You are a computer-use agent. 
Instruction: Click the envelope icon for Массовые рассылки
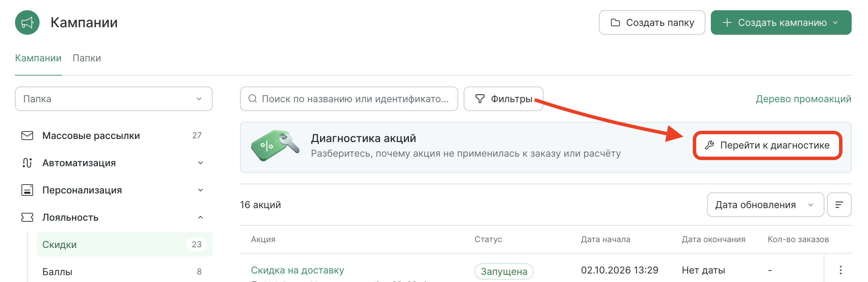27,136
